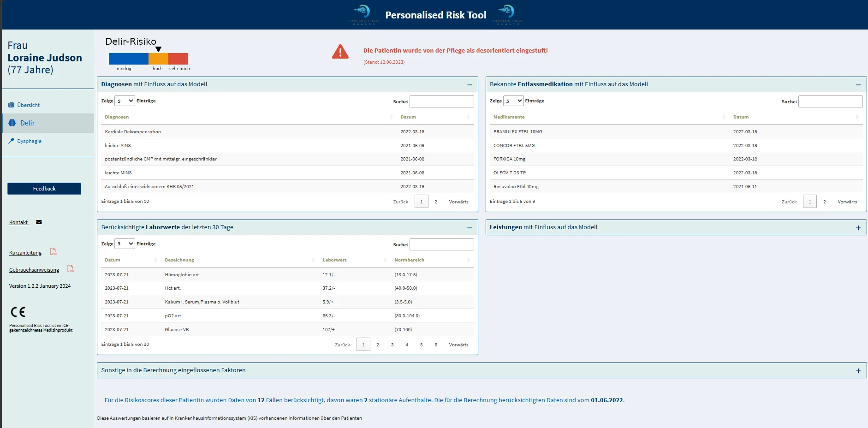Screen dimensions: 868x428
Task: Click the blue 'niedrig' risk segment
Action: (129, 59)
